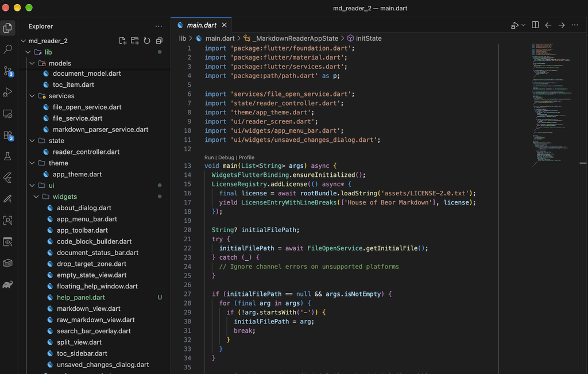Open markdown_parser_service.dart file
This screenshot has height=374, width=588.
[x=100, y=129]
